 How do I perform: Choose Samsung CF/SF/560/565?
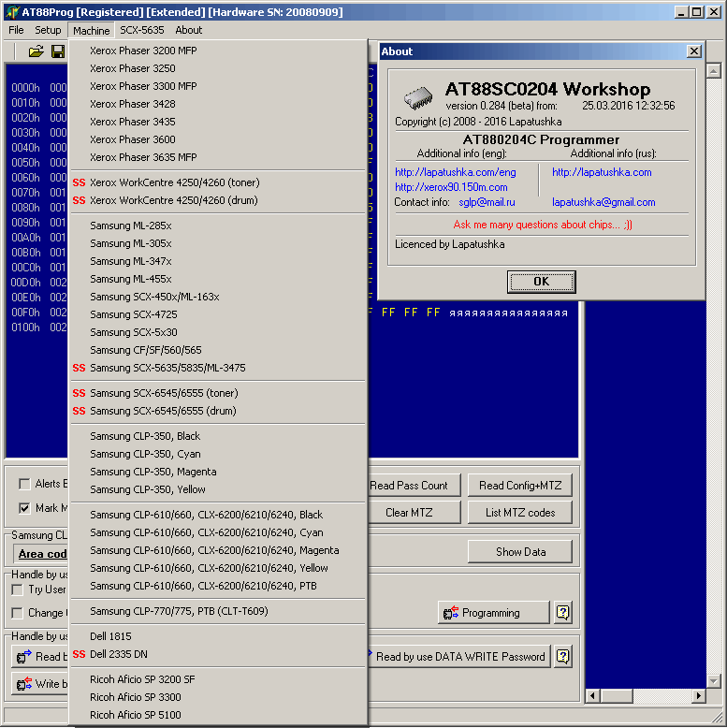(218, 350)
